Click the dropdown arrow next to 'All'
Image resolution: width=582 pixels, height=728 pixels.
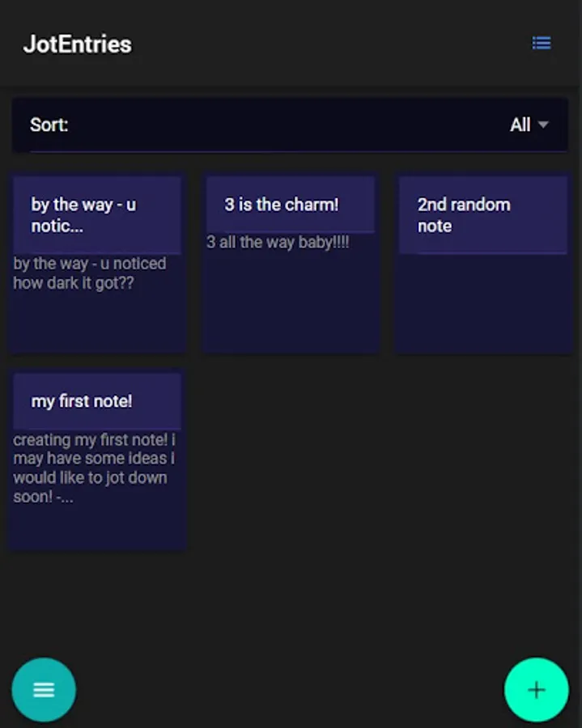tap(543, 125)
